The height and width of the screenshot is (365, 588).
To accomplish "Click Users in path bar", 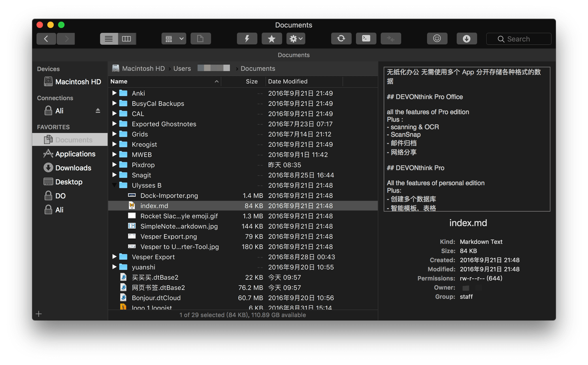I will pos(182,68).
